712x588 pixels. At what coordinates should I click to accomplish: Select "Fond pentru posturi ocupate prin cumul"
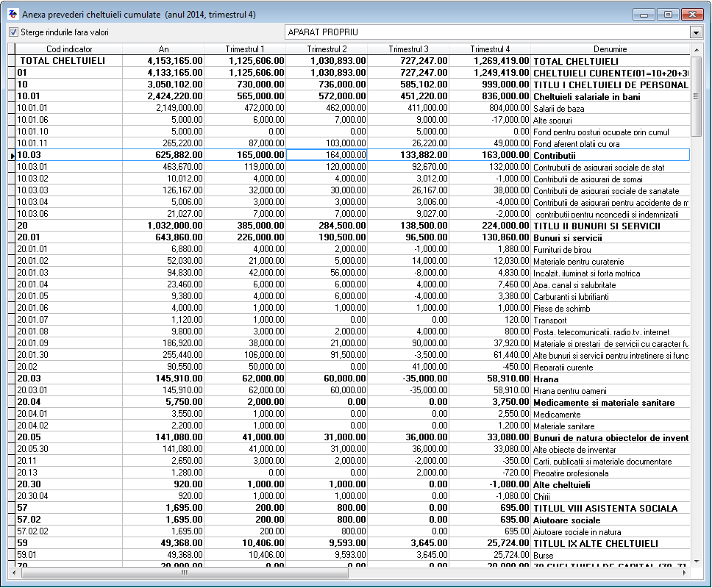click(610, 132)
